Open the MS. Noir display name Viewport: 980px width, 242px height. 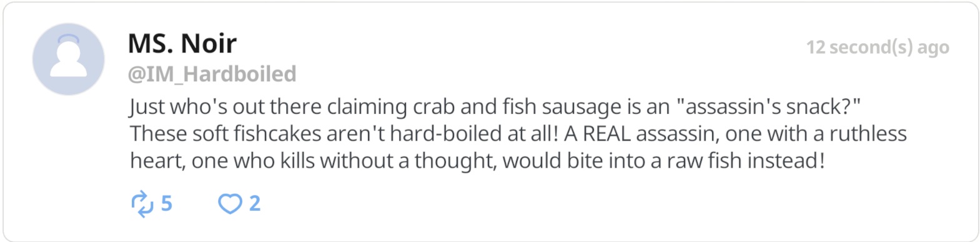tap(182, 44)
